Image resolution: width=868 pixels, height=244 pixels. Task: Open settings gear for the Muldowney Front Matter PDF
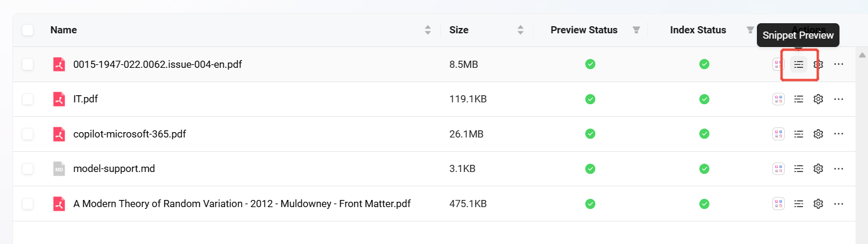coord(818,204)
